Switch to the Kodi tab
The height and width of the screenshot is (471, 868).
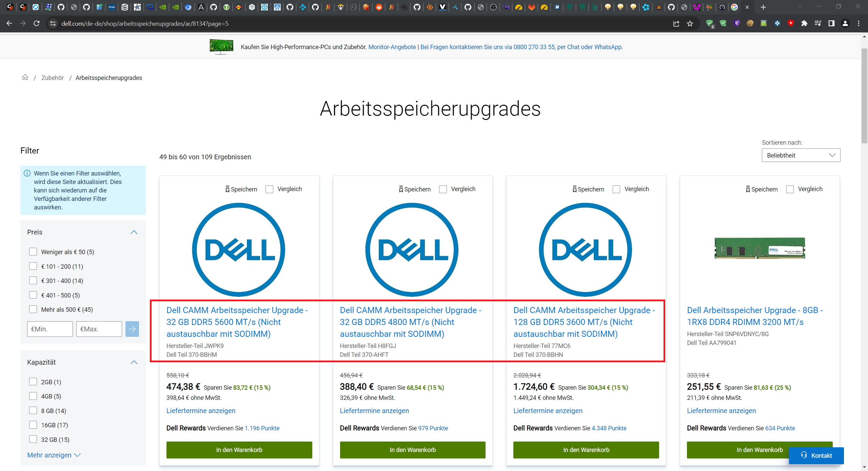[x=302, y=7]
